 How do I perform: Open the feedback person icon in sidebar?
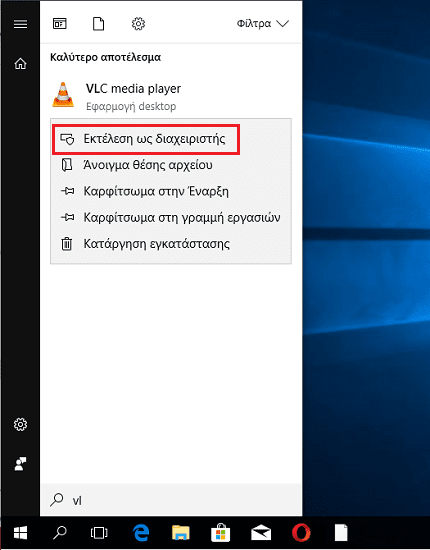click(20, 464)
